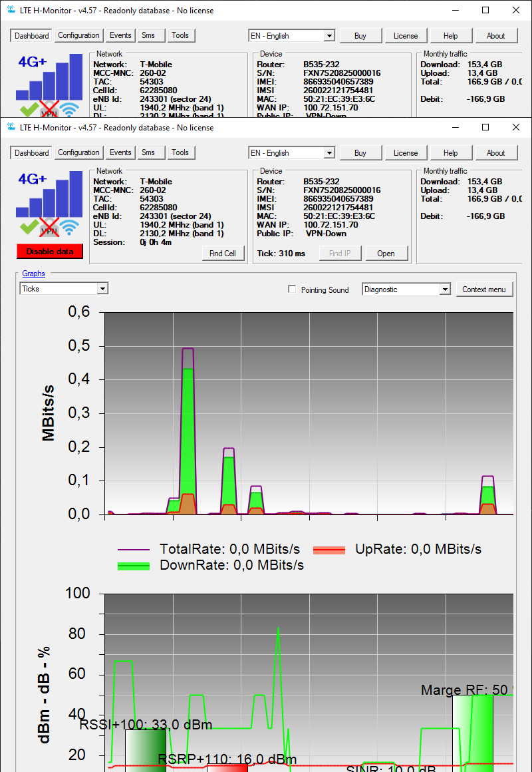Click the 4G+ signal bars icon in front window
Viewport: 532px width, 772px height.
click(49, 194)
